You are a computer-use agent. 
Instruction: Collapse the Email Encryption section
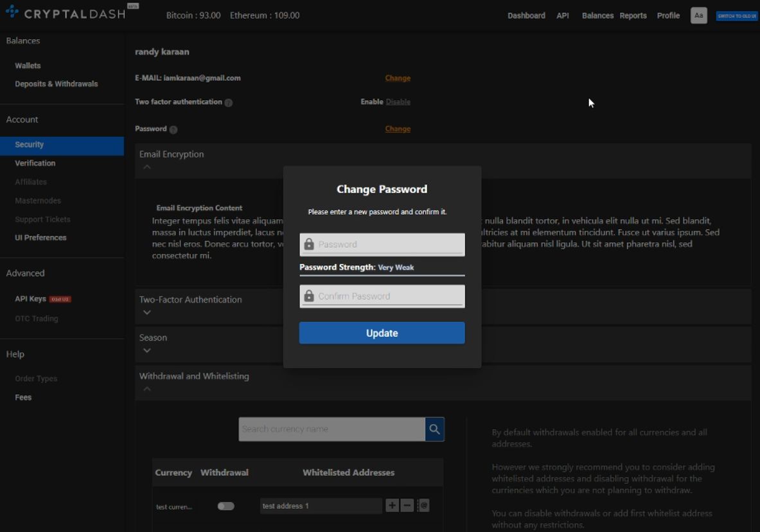tap(147, 167)
